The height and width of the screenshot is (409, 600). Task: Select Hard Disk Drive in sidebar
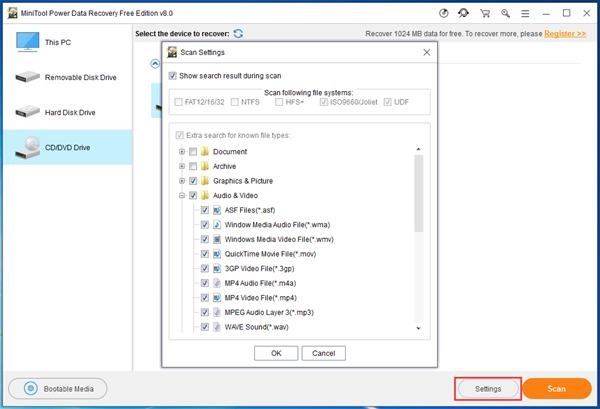[x=68, y=112]
